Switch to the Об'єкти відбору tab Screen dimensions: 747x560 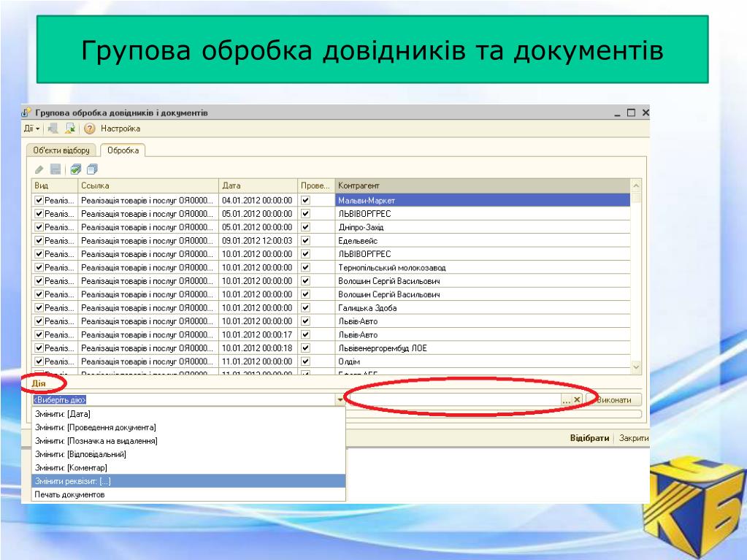(x=61, y=150)
